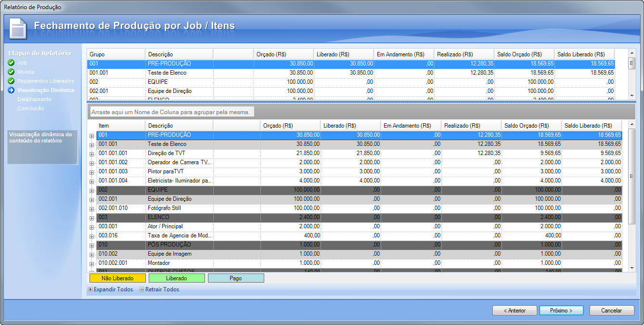Sort lower grid by Realizado (R$) header
Viewport: 644px width, 325px height.
coord(471,126)
